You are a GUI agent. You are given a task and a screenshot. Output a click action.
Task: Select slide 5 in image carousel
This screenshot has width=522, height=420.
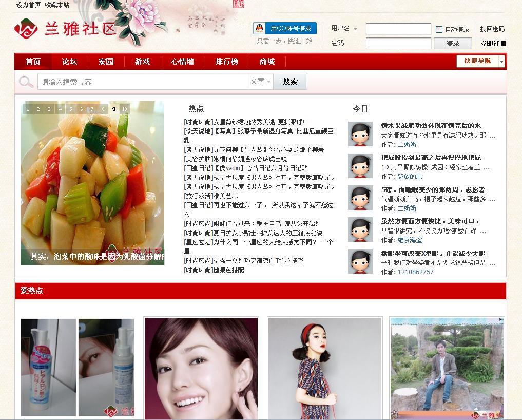pyautogui.click(x=71, y=109)
